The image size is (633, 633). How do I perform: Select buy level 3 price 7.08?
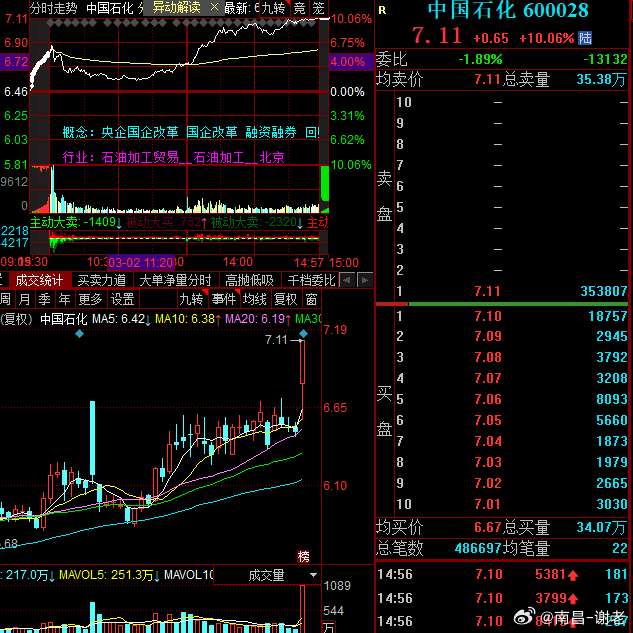point(488,357)
